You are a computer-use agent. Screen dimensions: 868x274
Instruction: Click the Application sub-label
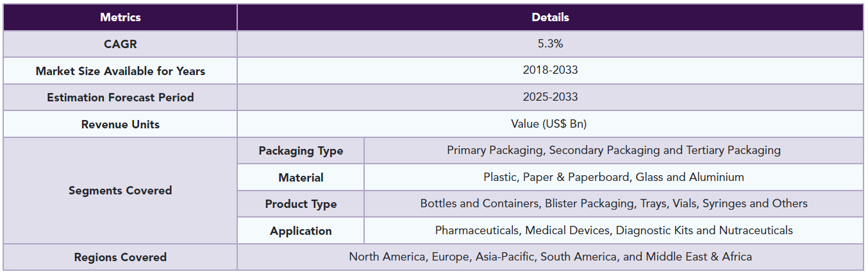point(301,231)
